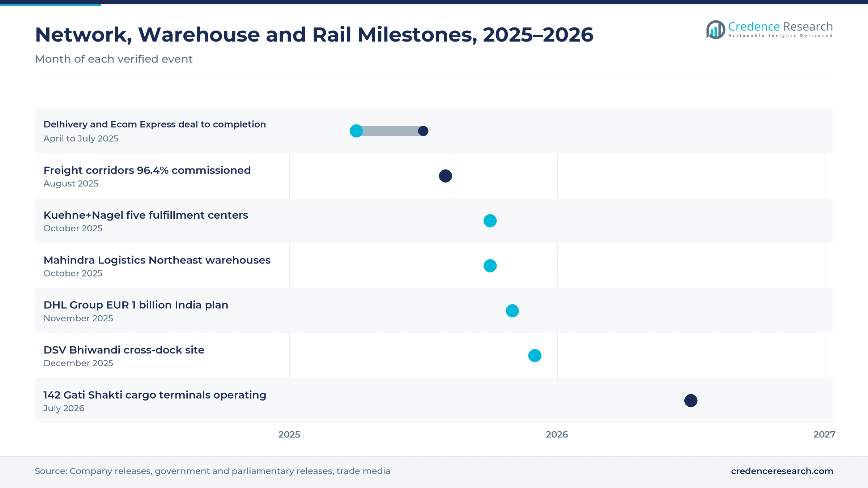
Task: Click 'October 2025' under Kuehne+Nagel
Action: pos(73,228)
